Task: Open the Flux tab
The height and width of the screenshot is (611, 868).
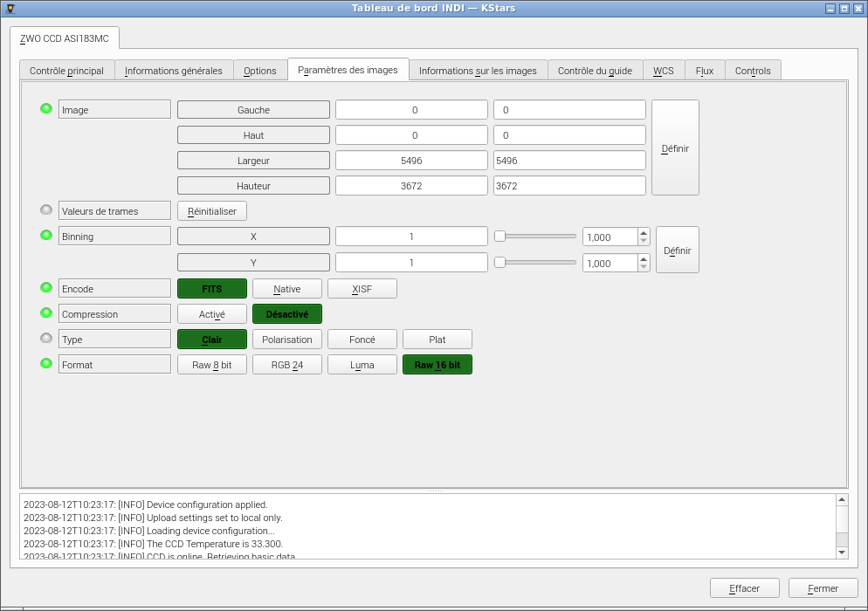Action: pos(704,71)
